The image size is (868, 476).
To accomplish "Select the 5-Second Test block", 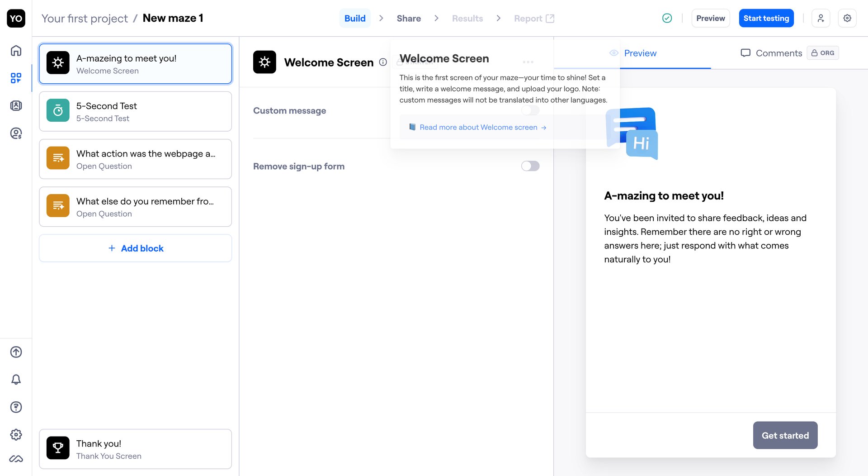I will 135,111.
